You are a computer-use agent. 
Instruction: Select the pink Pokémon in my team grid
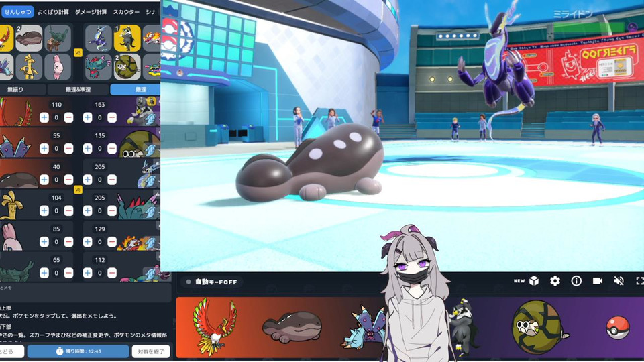[x=58, y=67]
